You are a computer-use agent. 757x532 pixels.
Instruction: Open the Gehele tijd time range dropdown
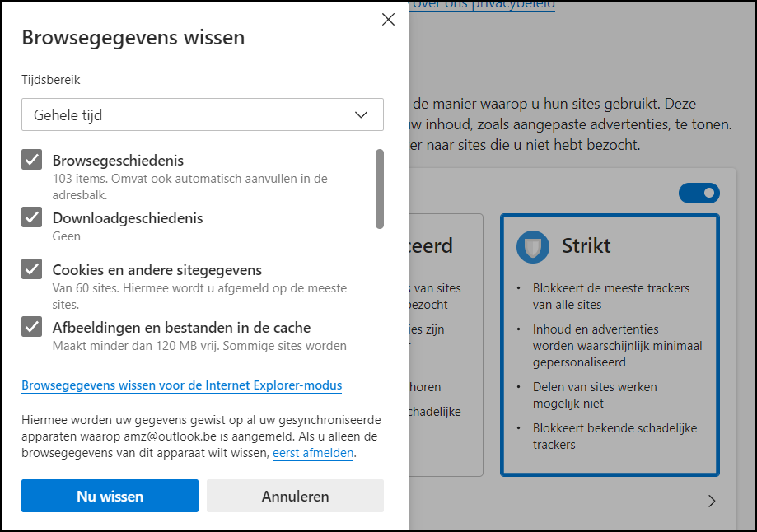pyautogui.click(x=202, y=115)
